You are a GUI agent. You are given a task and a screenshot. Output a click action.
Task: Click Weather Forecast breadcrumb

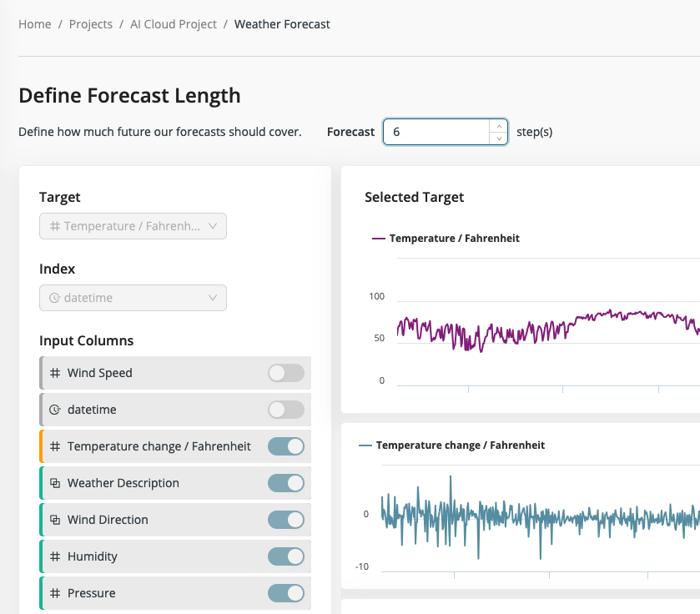point(282,24)
